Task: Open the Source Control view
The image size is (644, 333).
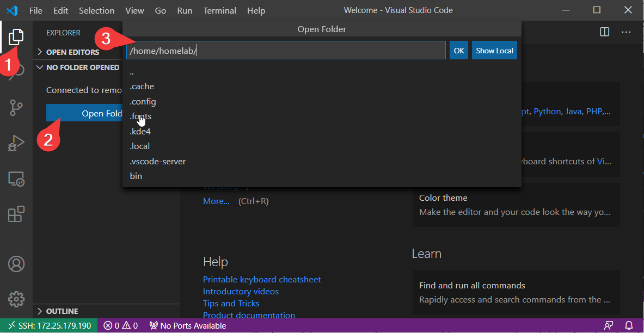Action: (16, 108)
